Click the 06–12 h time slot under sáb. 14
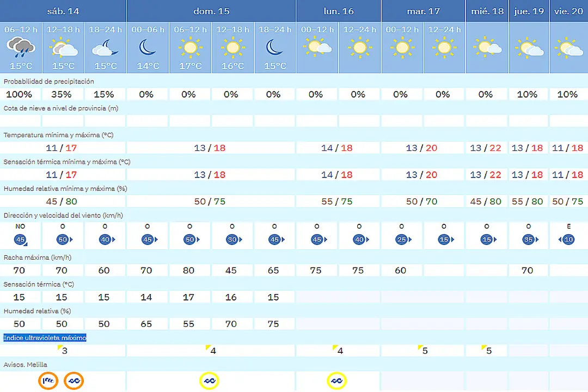Viewport: 588px width, 392px height. click(x=21, y=29)
